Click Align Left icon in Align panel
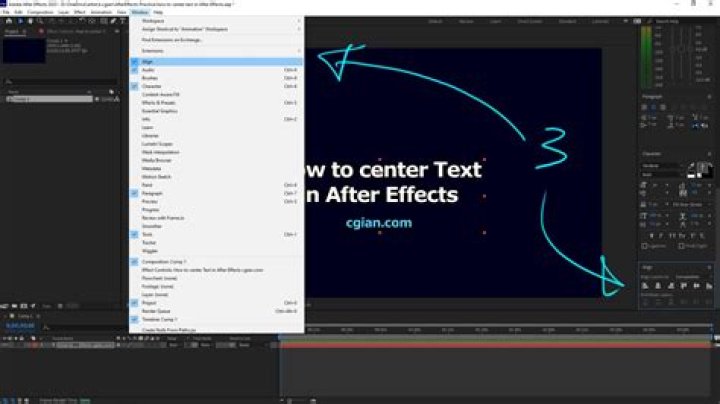 [645, 286]
